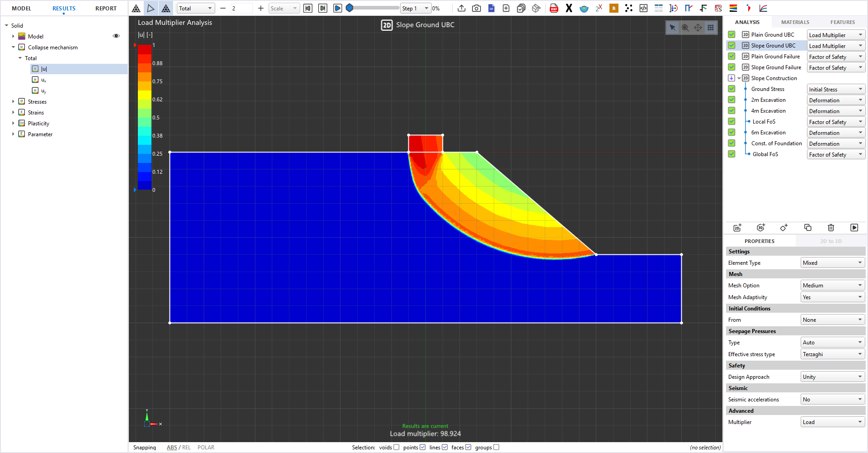This screenshot has height=453, width=868.
Task: Open the Step 1 dropdown
Action: click(415, 8)
